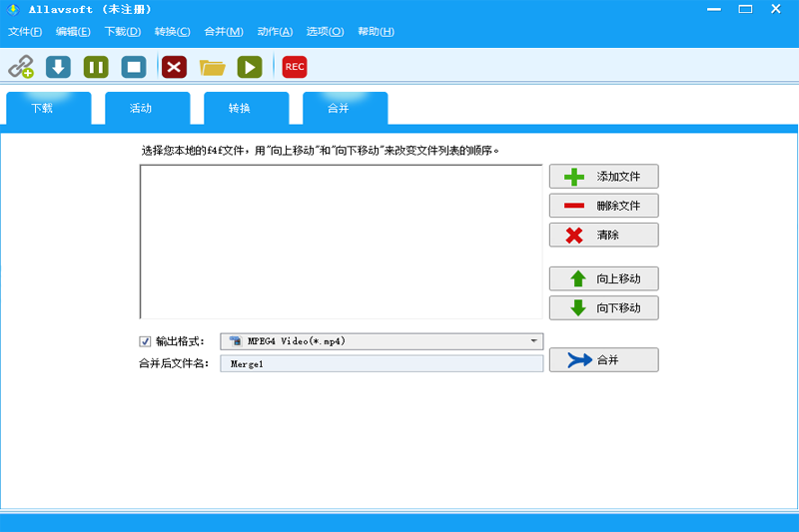Screen dimensions: 799x532
Task: Click the Allavsoft app logo in title bar
Action: point(13,9)
